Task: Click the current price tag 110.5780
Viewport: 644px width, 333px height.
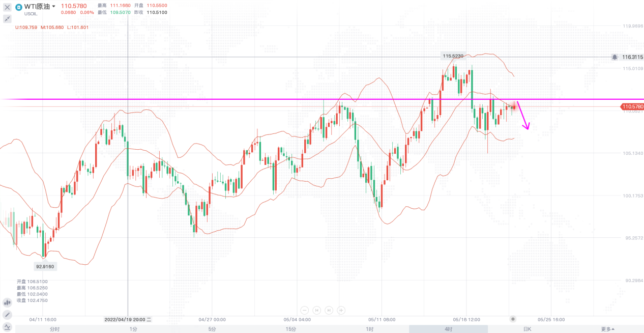Action: [x=632, y=106]
